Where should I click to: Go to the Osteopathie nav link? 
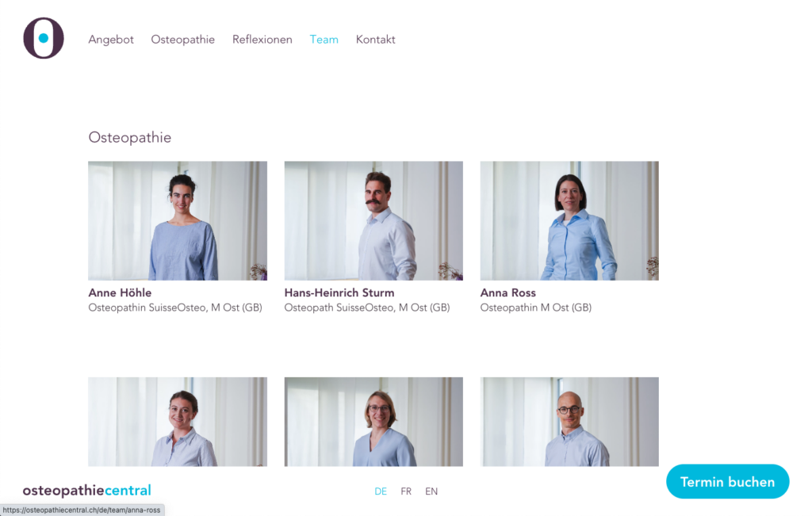(x=183, y=40)
